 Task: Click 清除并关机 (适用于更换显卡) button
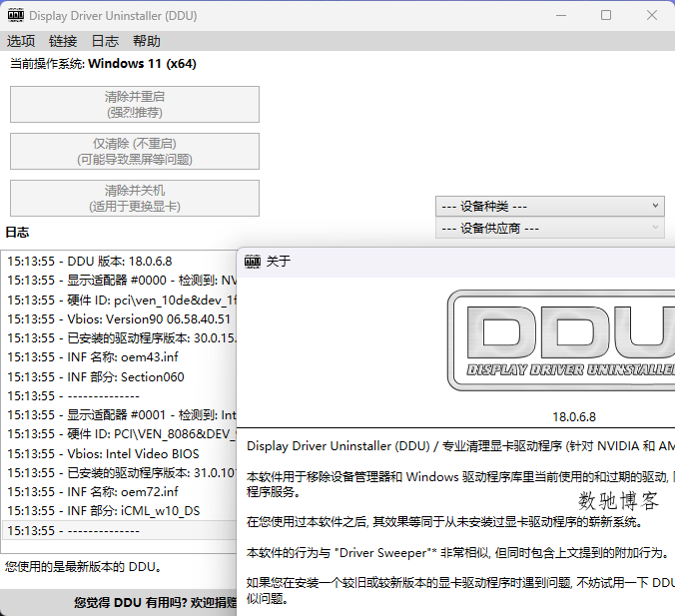135,198
